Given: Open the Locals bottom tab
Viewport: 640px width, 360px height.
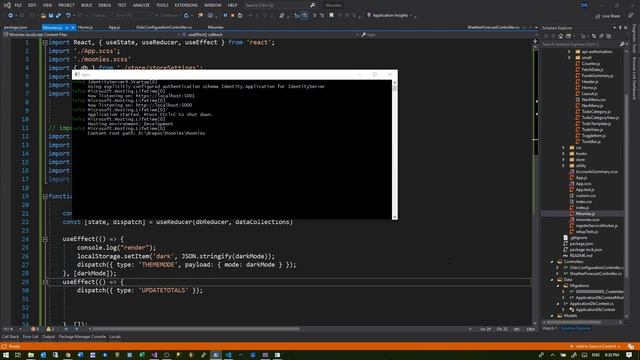Looking at the screenshot, I should (x=115, y=337).
